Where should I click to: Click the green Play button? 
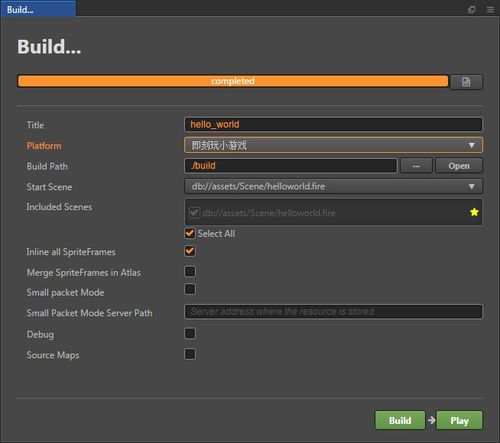click(x=459, y=420)
